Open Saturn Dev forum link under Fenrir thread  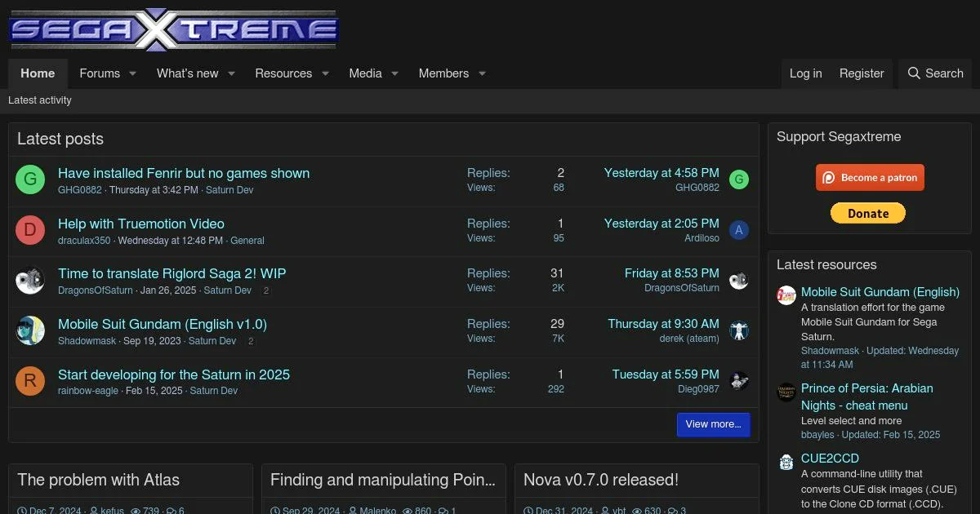(229, 190)
